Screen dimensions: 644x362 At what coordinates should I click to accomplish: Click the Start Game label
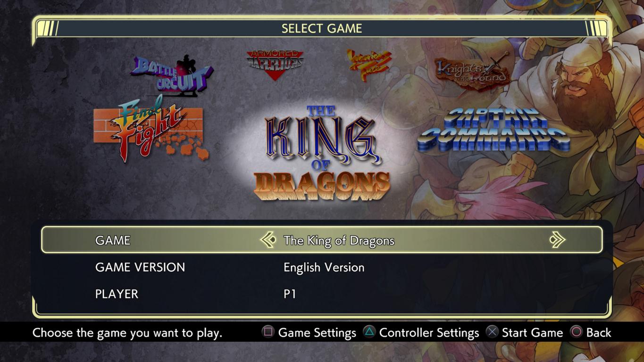tap(532, 333)
